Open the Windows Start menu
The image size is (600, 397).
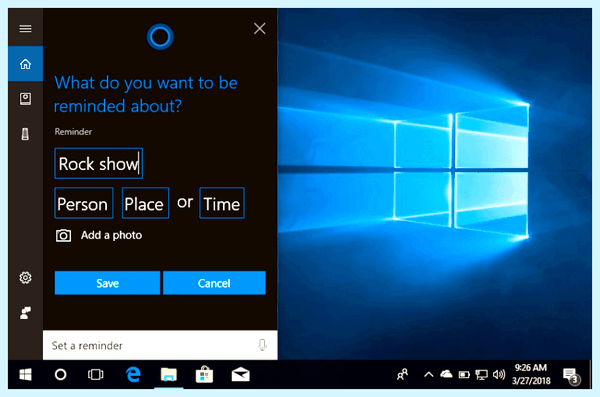coord(25,374)
